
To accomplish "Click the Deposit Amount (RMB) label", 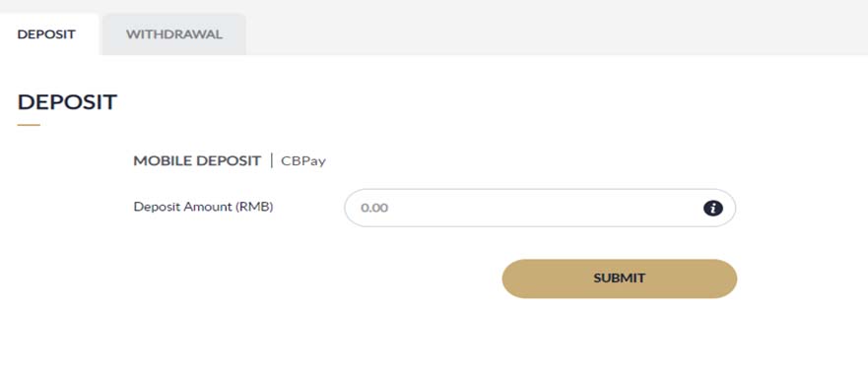I will point(203,207).
